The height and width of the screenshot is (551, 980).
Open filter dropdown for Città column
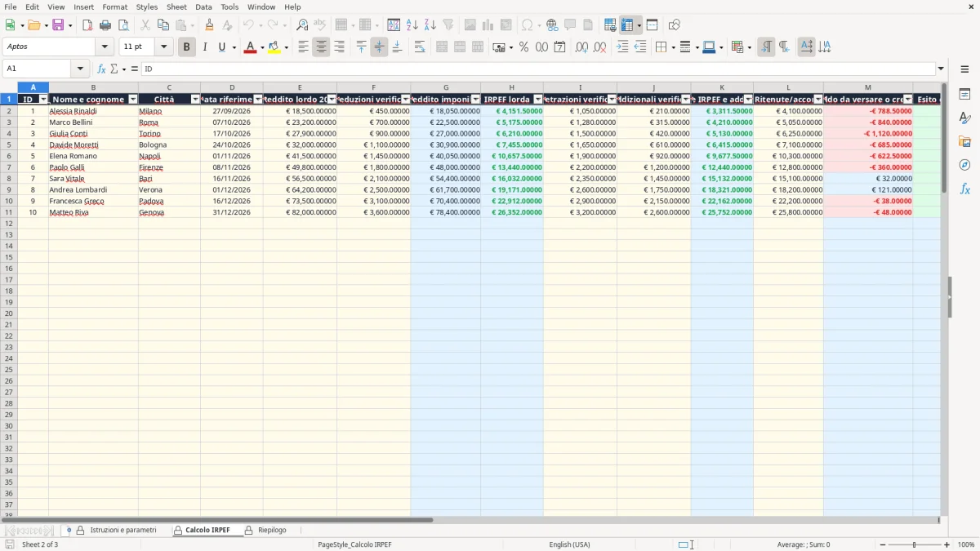pos(195,100)
